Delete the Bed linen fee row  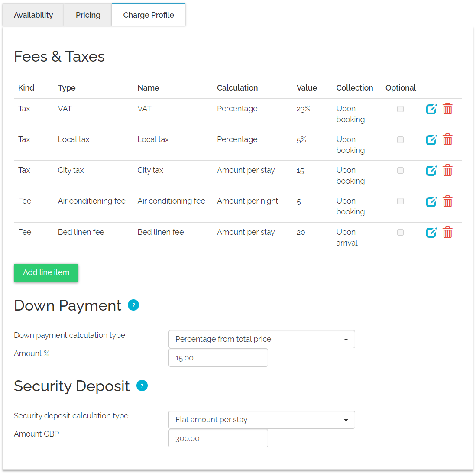click(x=447, y=232)
